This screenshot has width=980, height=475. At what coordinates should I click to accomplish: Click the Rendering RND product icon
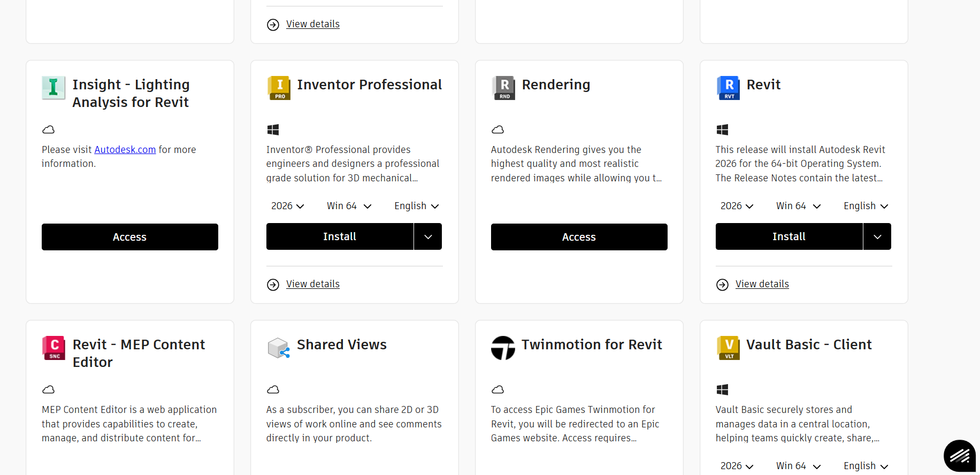pyautogui.click(x=503, y=88)
